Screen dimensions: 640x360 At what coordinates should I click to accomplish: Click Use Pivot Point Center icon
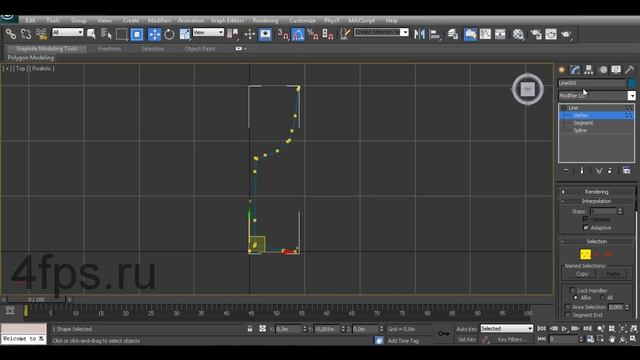(x=233, y=34)
